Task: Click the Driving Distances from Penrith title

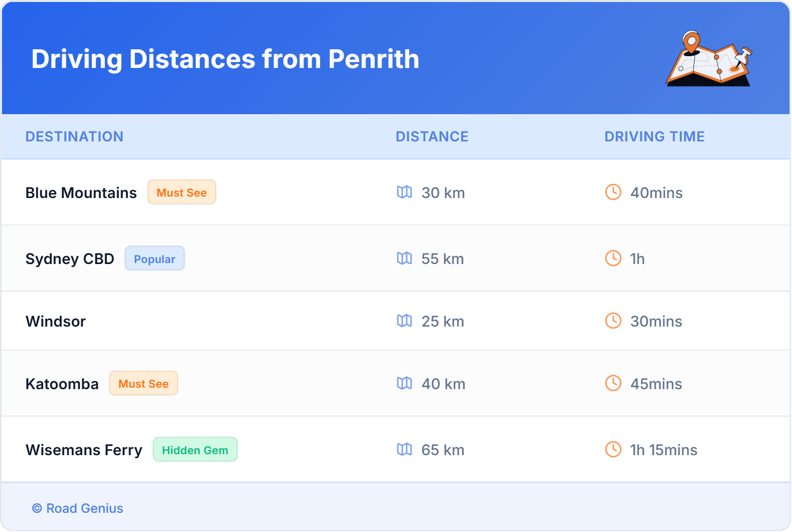Action: coord(226,59)
